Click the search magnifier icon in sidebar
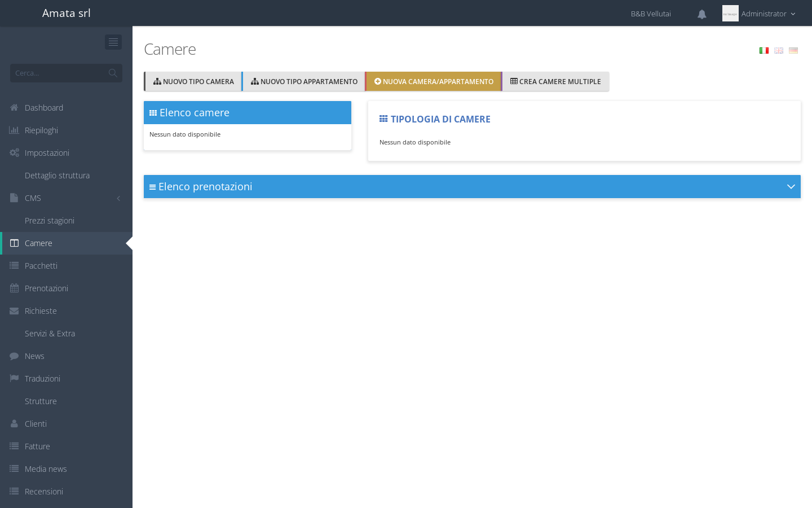This screenshot has width=812, height=508. point(113,73)
